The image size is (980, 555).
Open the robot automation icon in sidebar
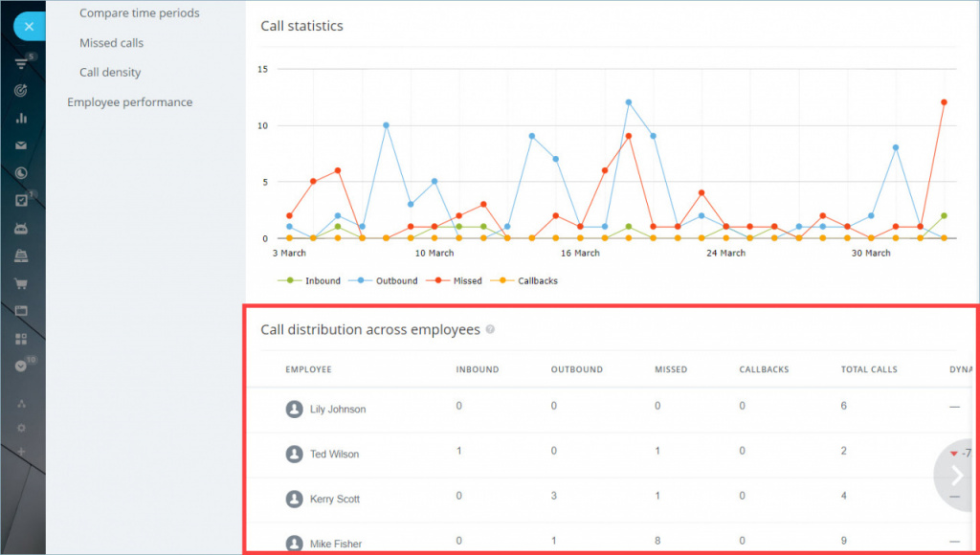pos(21,228)
